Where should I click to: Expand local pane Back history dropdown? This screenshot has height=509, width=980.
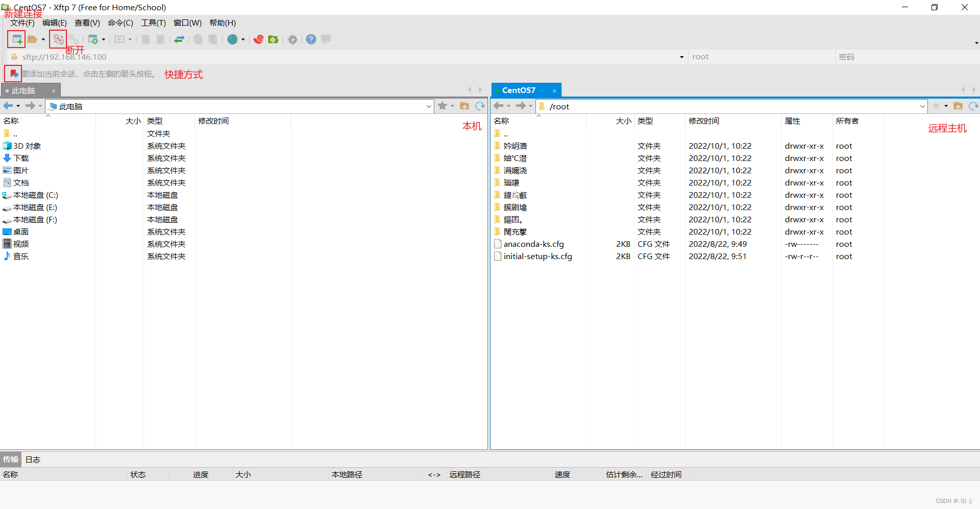coord(18,106)
